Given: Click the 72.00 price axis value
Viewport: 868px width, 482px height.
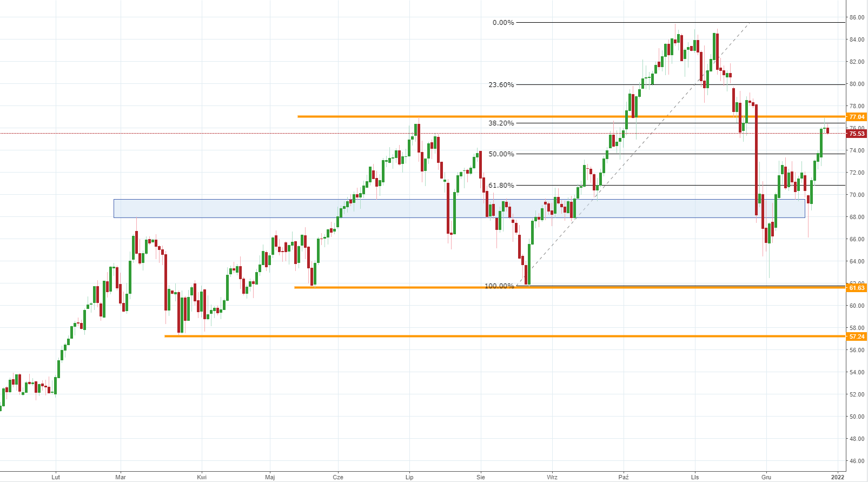Looking at the screenshot, I should coord(857,173).
